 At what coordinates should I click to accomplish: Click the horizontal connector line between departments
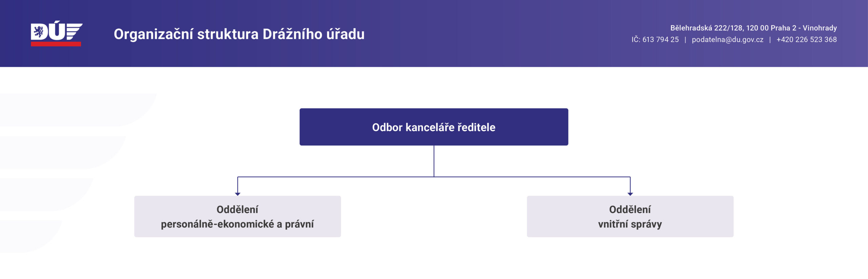click(x=339, y=177)
